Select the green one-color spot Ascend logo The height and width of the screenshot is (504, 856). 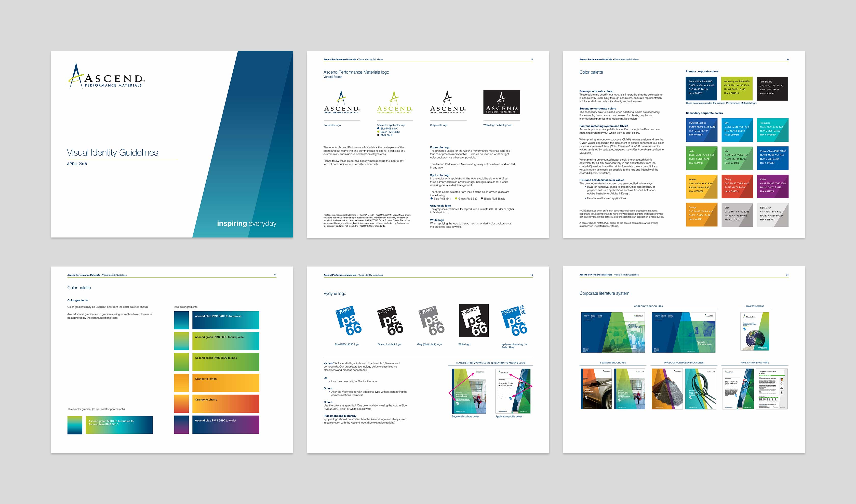(395, 102)
